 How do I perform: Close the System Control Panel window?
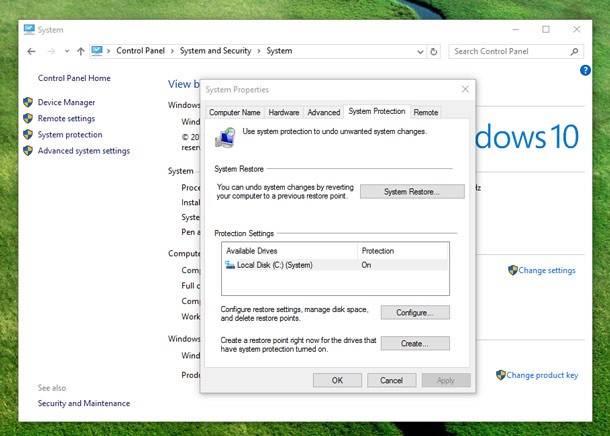[577, 30]
